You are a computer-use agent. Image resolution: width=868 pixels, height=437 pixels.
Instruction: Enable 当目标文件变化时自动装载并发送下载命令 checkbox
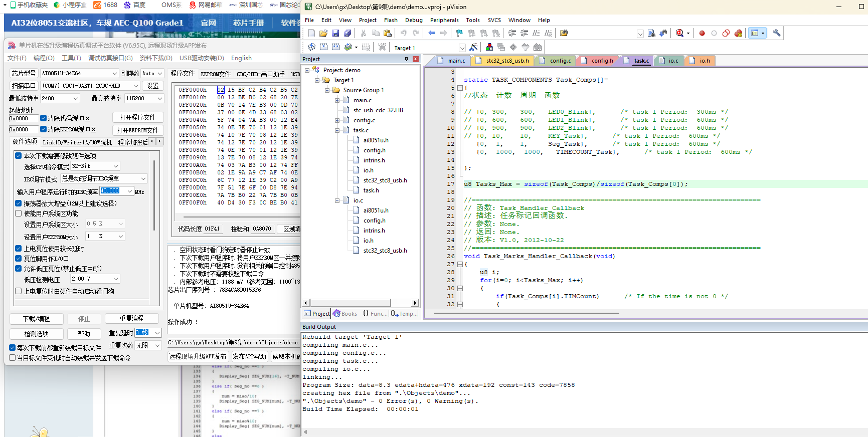coord(12,358)
